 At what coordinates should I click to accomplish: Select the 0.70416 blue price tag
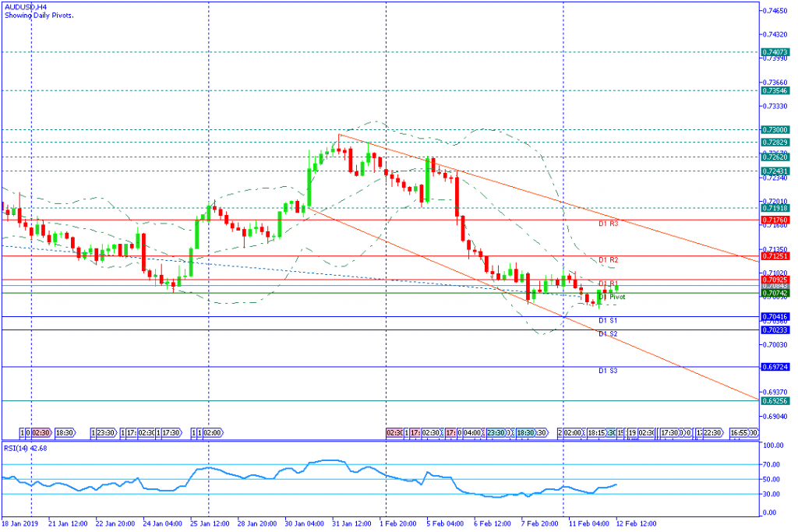[x=775, y=317]
